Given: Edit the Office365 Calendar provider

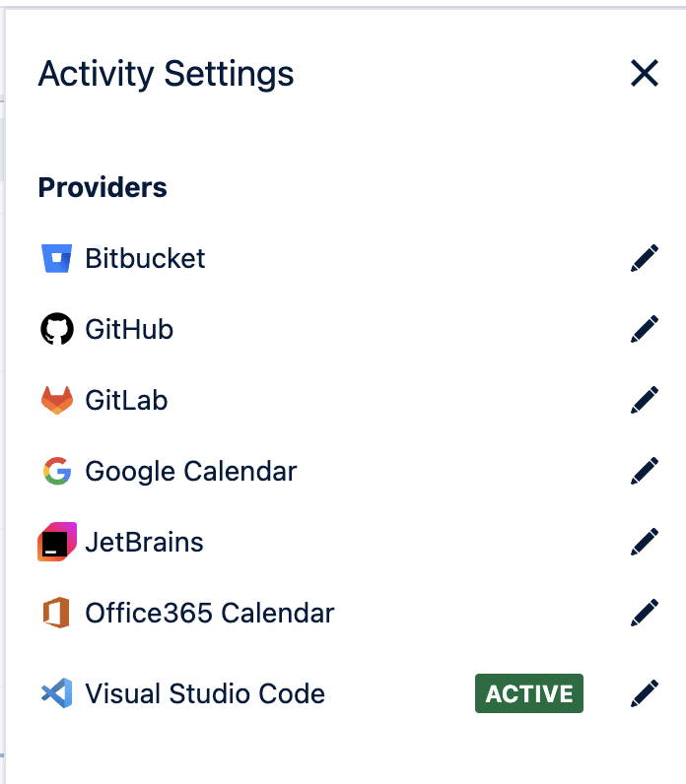Looking at the screenshot, I should (x=644, y=613).
